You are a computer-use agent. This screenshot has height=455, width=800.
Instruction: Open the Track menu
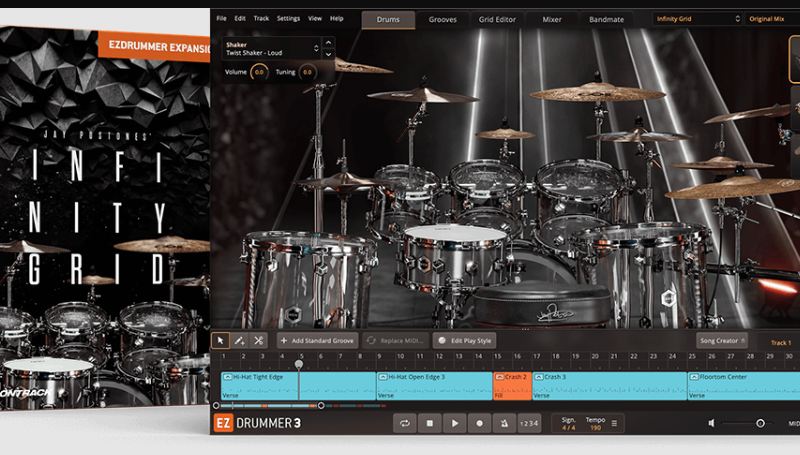click(x=261, y=18)
